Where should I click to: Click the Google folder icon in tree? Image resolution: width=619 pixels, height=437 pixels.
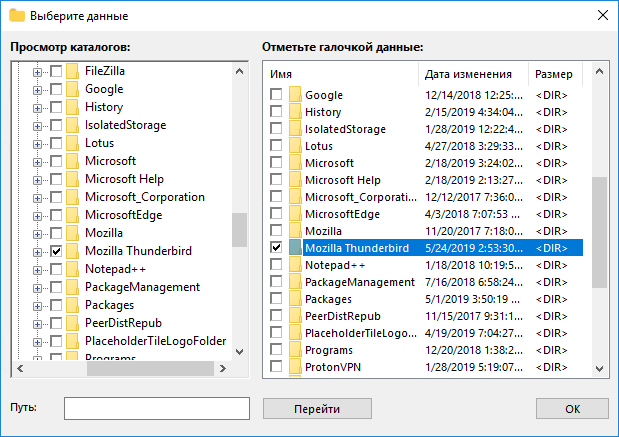(x=73, y=89)
